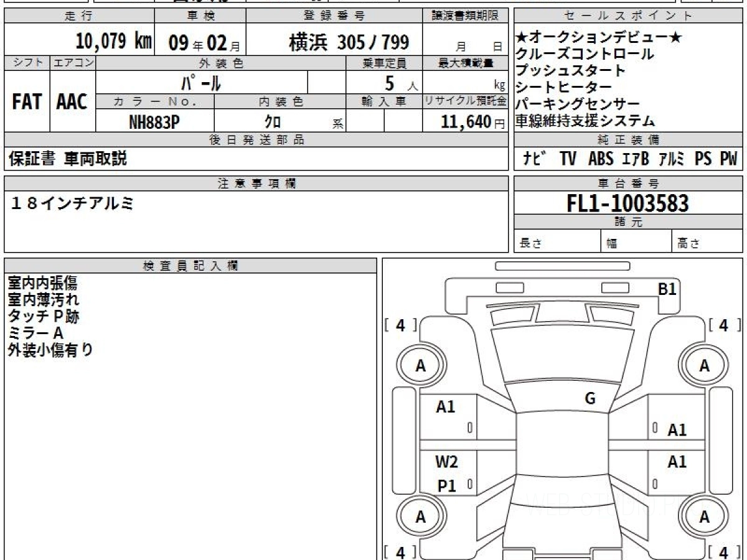Click the ミラーA inspector note
The image size is (747, 560).
(35, 333)
